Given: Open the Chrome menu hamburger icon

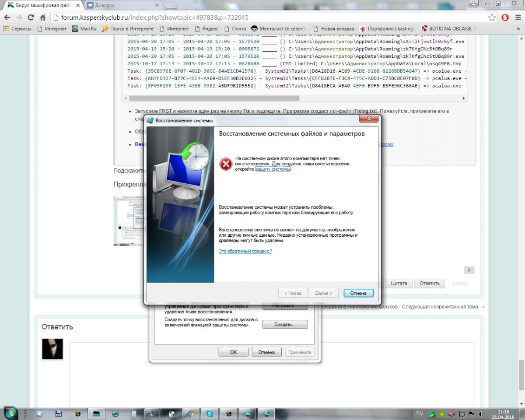Looking at the screenshot, I should coord(517,17).
